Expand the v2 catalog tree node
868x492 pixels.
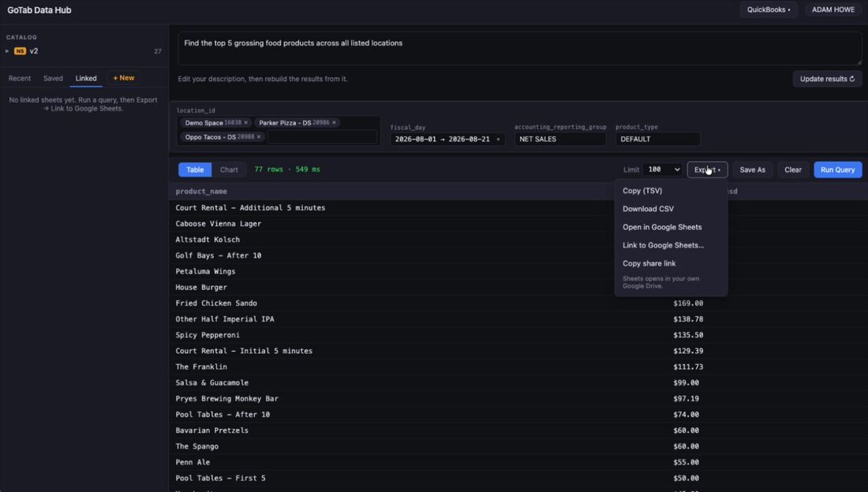[x=7, y=51]
